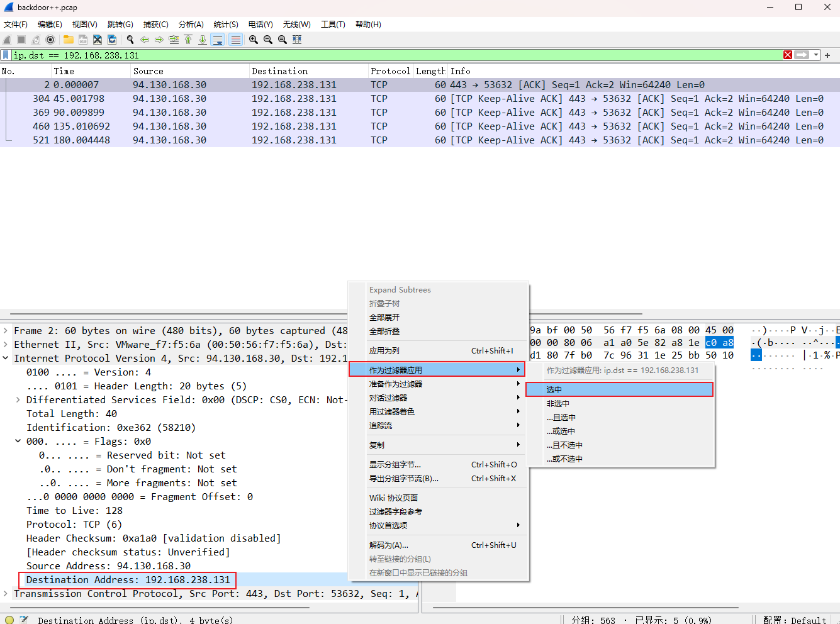Image resolution: width=840 pixels, height=624 pixels.
Task: Open 分析(A) menu
Action: click(191, 24)
